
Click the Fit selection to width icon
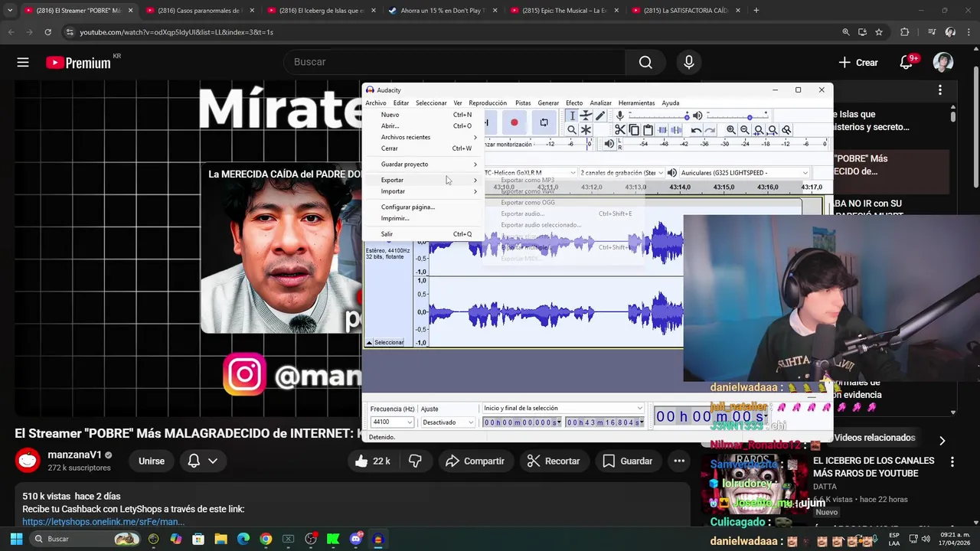coord(759,130)
